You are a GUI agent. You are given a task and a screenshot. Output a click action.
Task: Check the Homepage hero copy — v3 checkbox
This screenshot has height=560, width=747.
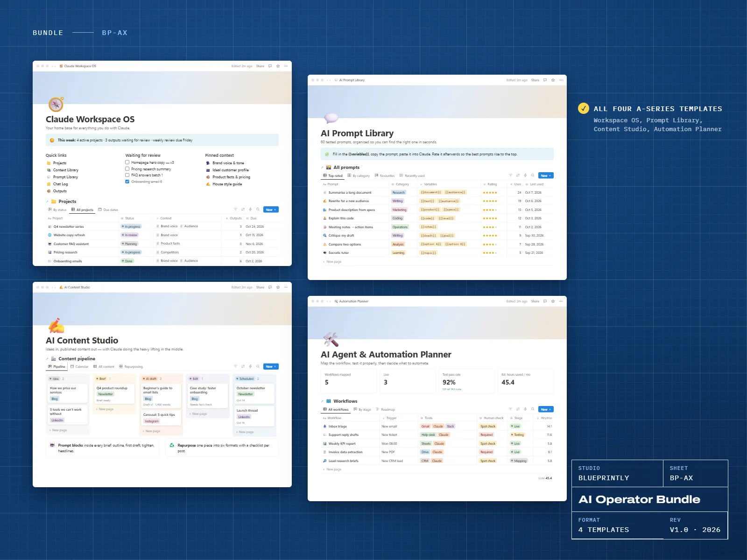pos(127,162)
